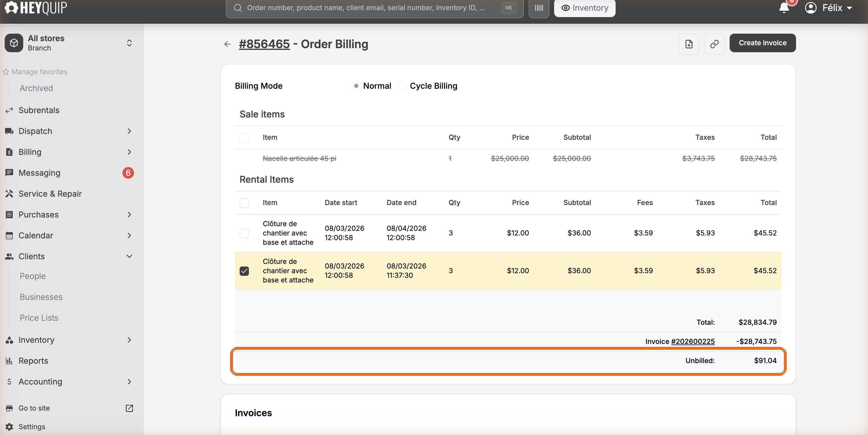Click the Reports chart icon

10,361
